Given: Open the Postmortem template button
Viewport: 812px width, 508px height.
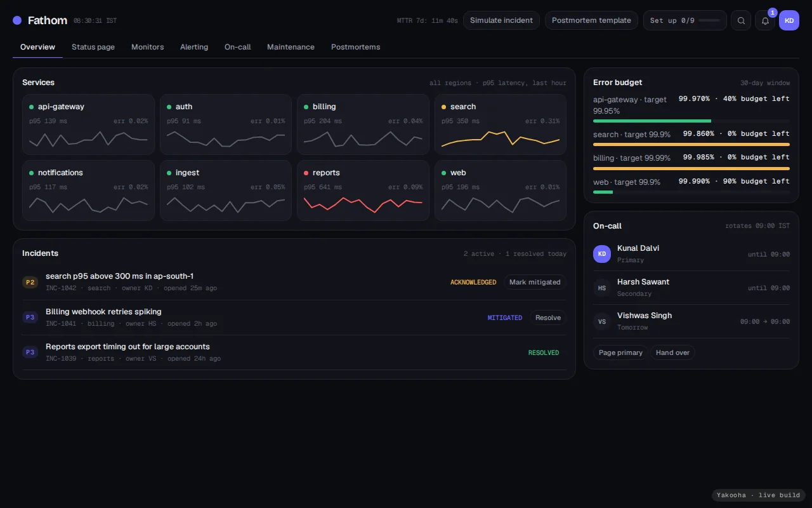Looking at the screenshot, I should tap(591, 20).
